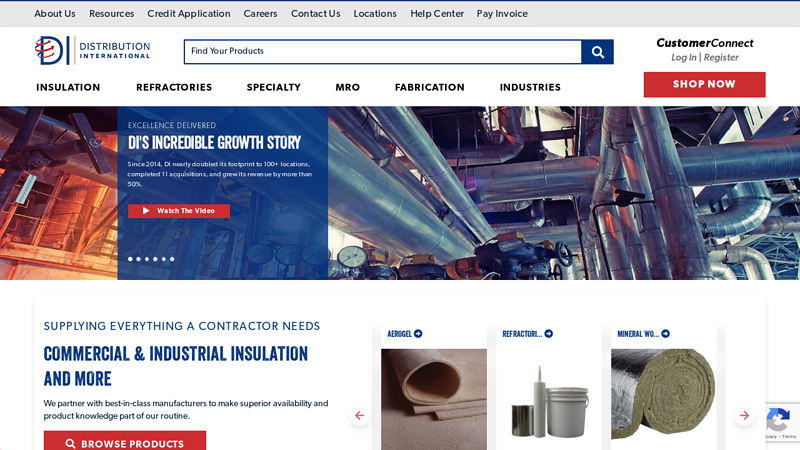Click the magnifier search icon button
This screenshot has height=450, width=800.
[x=597, y=52]
